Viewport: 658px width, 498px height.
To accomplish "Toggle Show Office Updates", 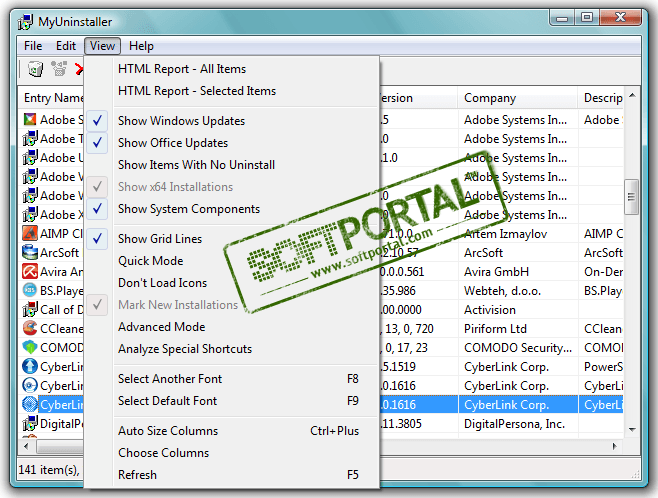I will pyautogui.click(x=231, y=143).
